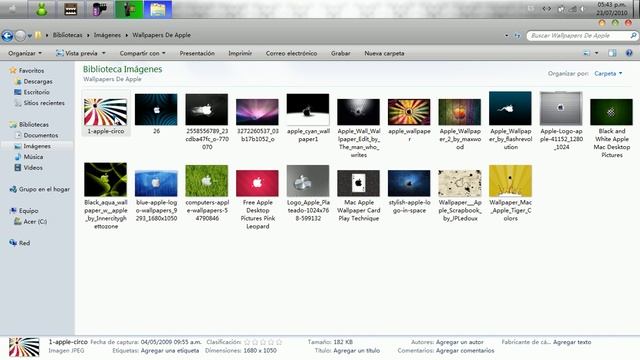Select the apple_wallpaper image
This screenshot has width=640, height=360.
click(409, 112)
